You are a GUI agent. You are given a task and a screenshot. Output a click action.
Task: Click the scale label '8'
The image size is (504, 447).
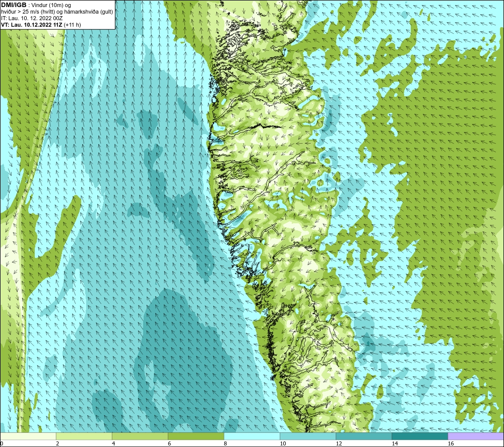pyautogui.click(x=225, y=444)
